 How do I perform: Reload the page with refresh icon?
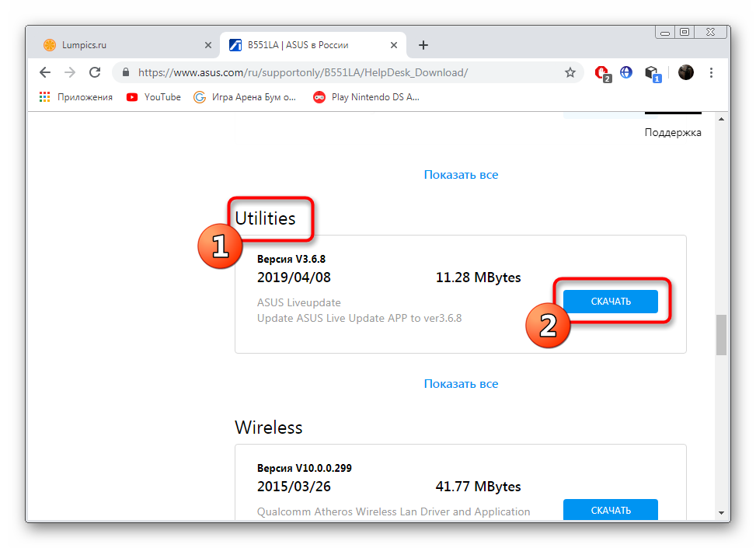(95, 72)
